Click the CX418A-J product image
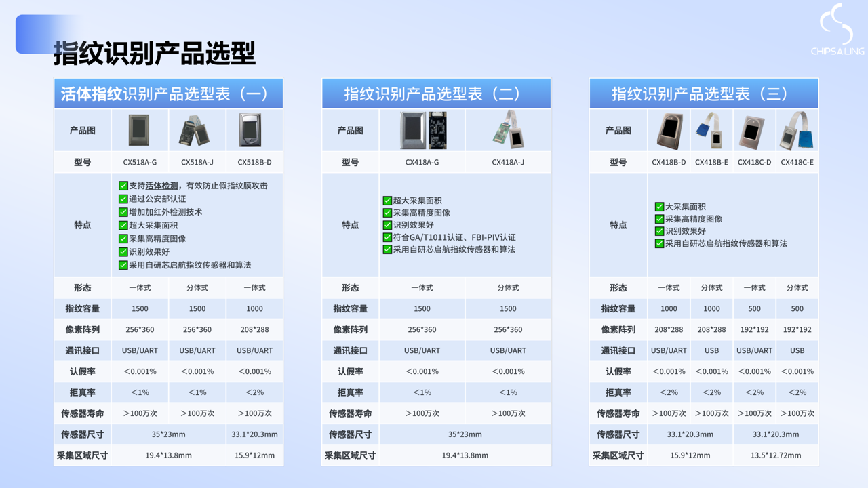The height and width of the screenshot is (488, 868). pos(509,129)
